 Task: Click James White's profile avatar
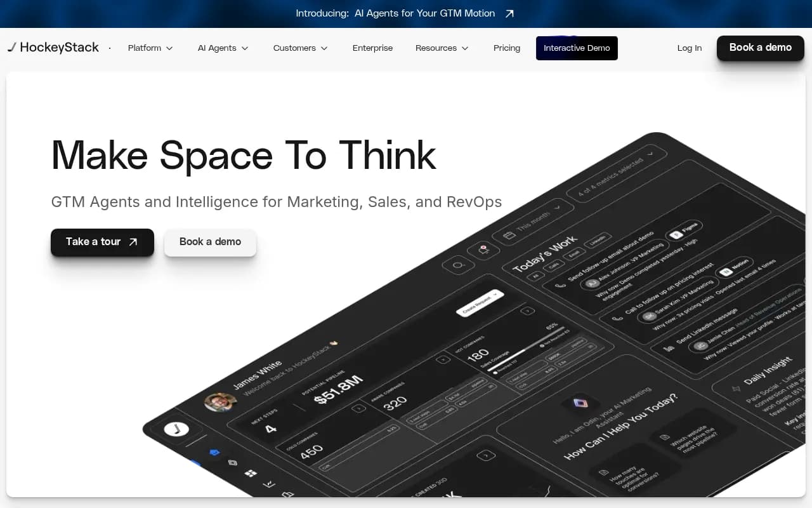pos(219,401)
